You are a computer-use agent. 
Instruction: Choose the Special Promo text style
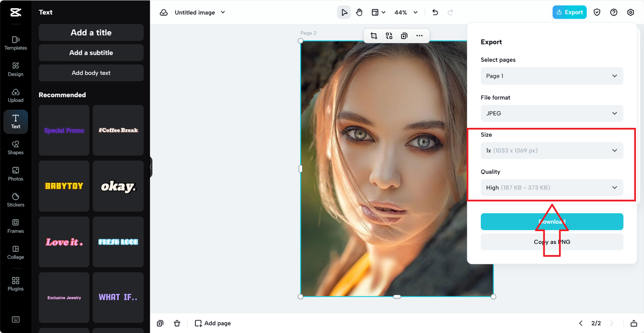coord(64,130)
